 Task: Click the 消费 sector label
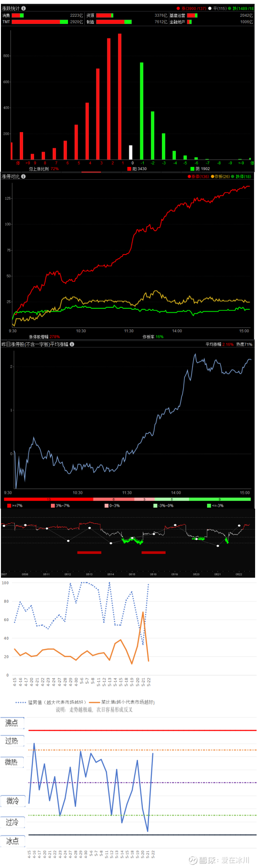pos(6,16)
